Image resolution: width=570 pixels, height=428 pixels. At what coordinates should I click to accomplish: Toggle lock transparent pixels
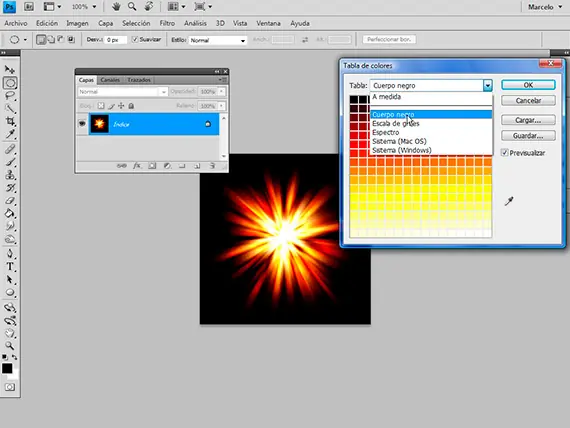click(101, 106)
